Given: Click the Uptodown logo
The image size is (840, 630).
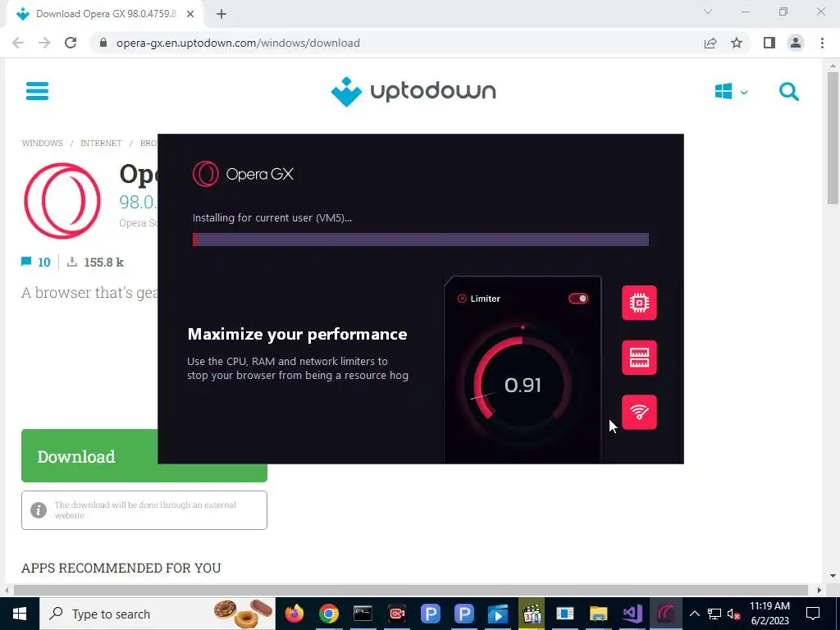Looking at the screenshot, I should coord(413,92).
